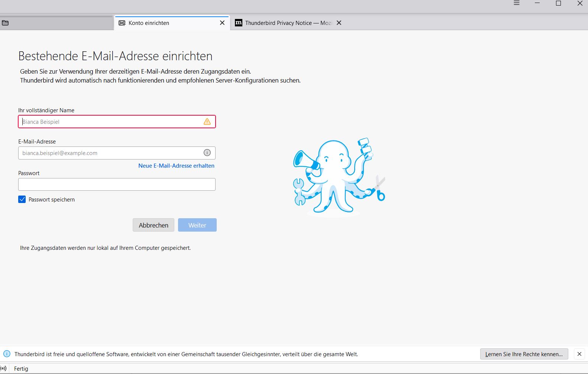This screenshot has width=588, height=374.
Task: Click the folder icon tab
Action: click(x=5, y=23)
